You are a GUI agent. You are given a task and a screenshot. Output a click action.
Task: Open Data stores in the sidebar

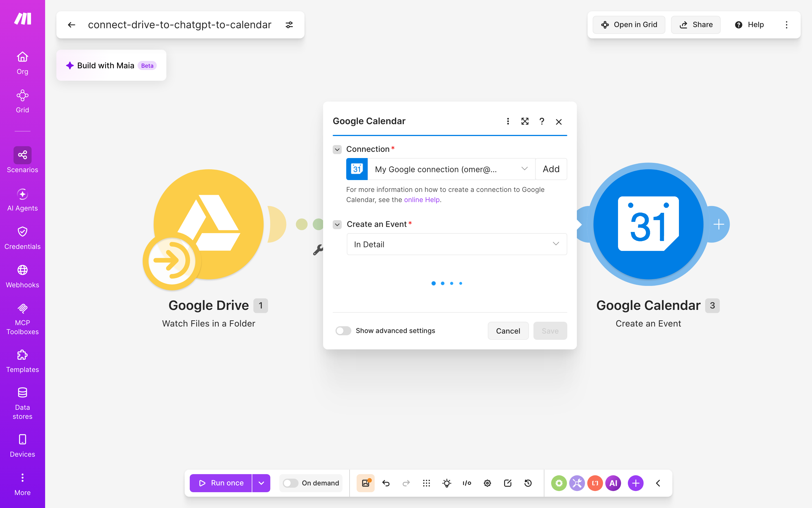(x=23, y=404)
